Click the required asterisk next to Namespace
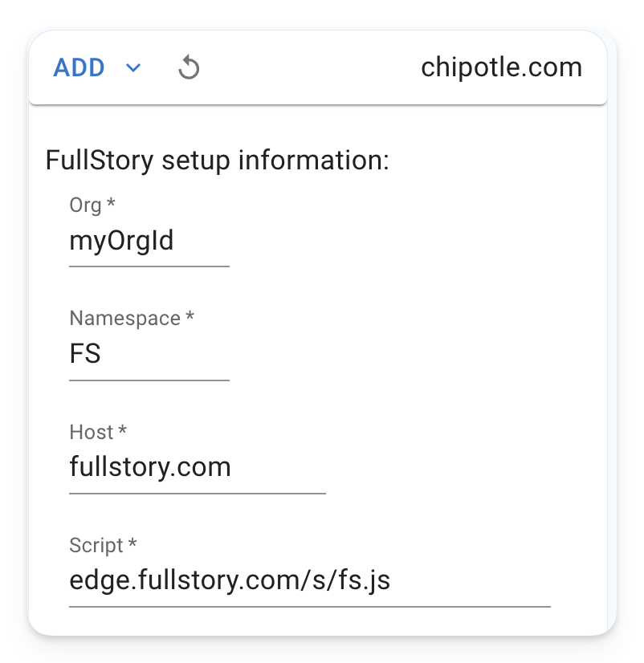This screenshot has height=663, width=644. coord(190,316)
